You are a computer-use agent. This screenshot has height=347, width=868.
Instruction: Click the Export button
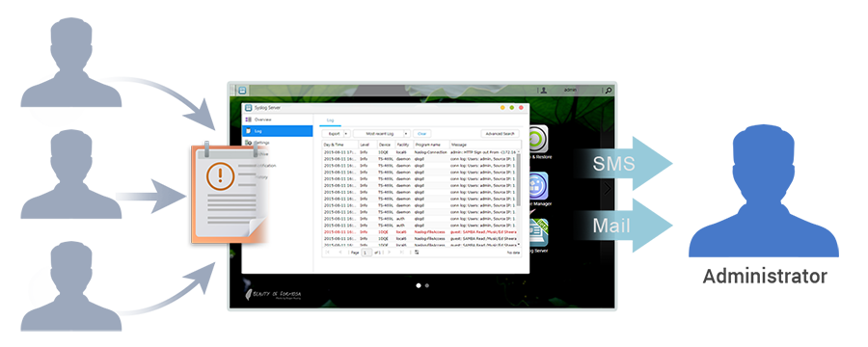334,133
